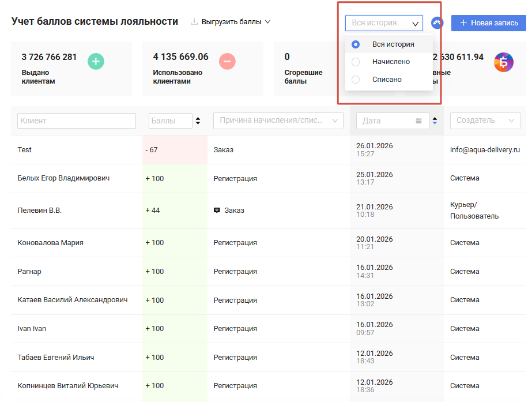Click the download icon before Выгрузить баллы
532x402 pixels.
point(194,22)
